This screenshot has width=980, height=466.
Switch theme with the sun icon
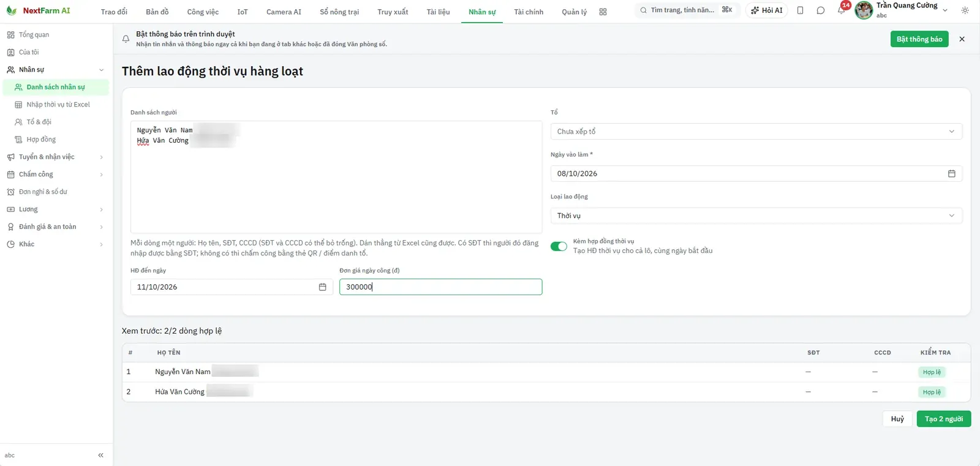pos(965,10)
